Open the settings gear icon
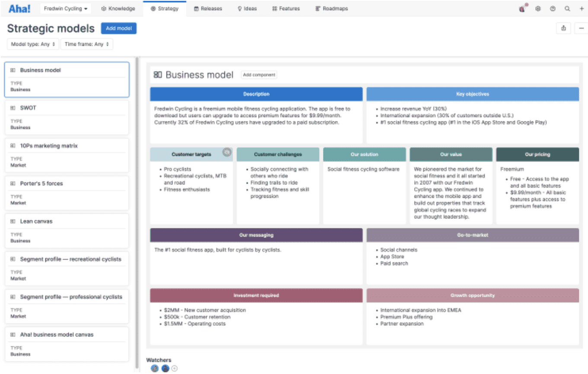The image size is (588, 374). pyautogui.click(x=538, y=8)
